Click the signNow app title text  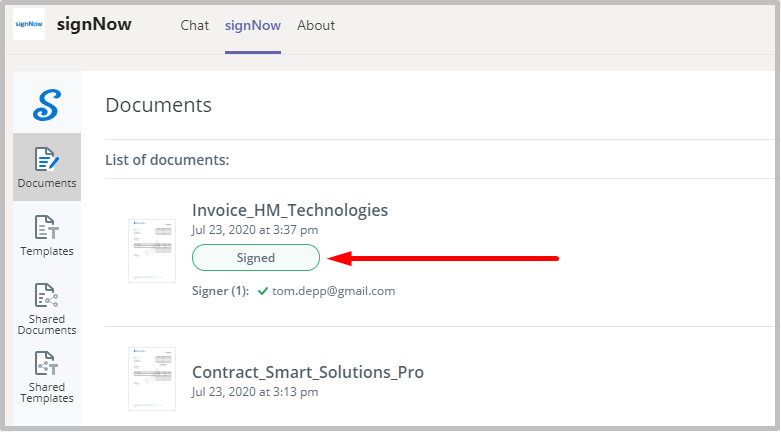(x=94, y=24)
